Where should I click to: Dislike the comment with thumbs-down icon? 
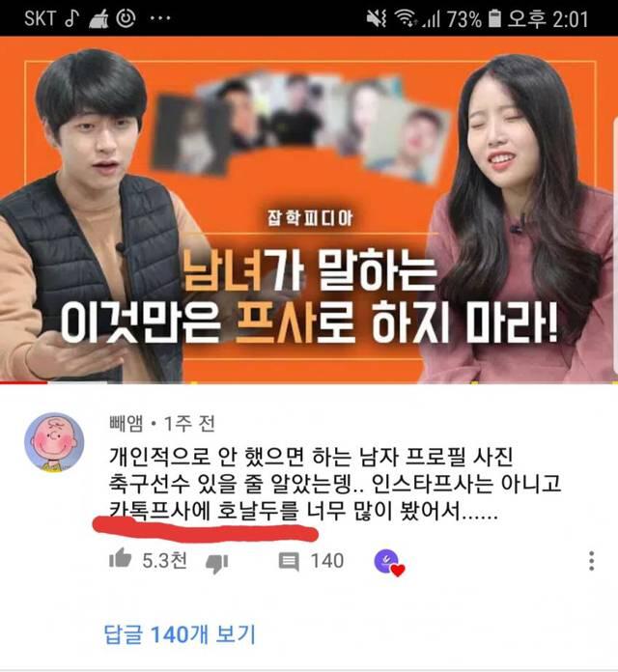point(217,564)
